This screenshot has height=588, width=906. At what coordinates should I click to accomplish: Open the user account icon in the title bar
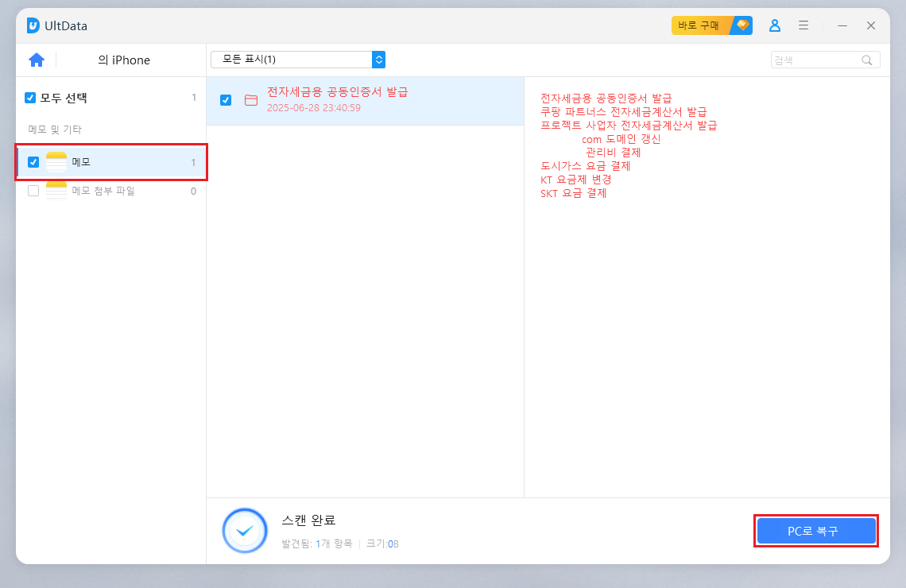(x=775, y=25)
